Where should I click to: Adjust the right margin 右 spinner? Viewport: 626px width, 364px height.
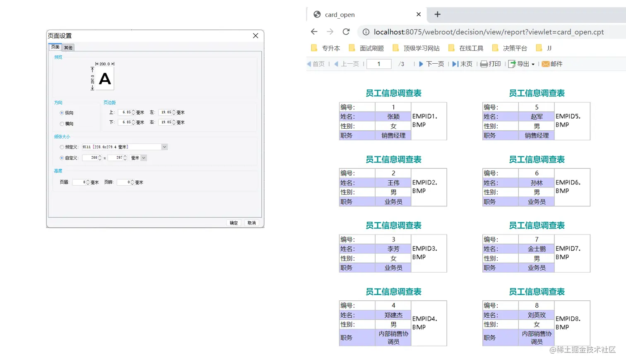(174, 122)
